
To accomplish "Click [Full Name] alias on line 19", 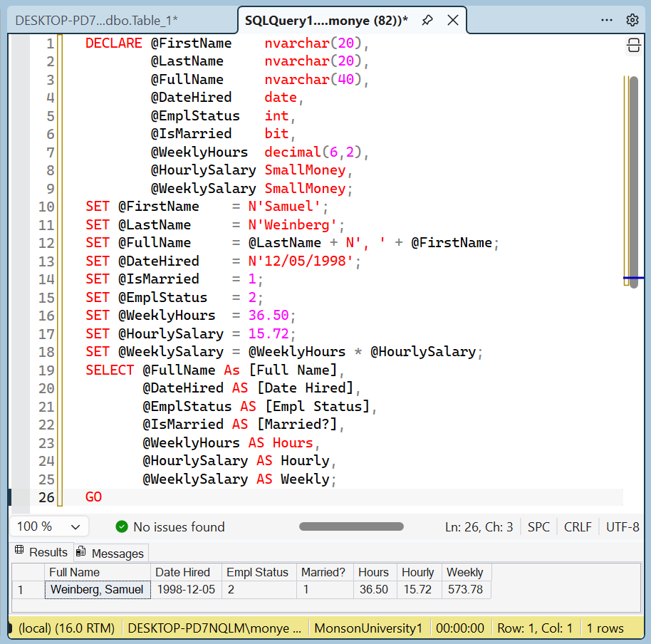I will (293, 370).
